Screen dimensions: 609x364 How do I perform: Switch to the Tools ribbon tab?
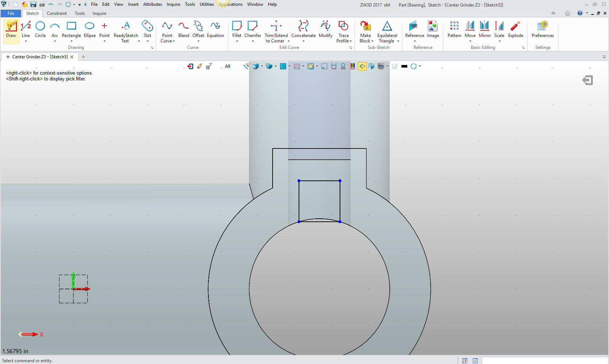[x=80, y=13]
